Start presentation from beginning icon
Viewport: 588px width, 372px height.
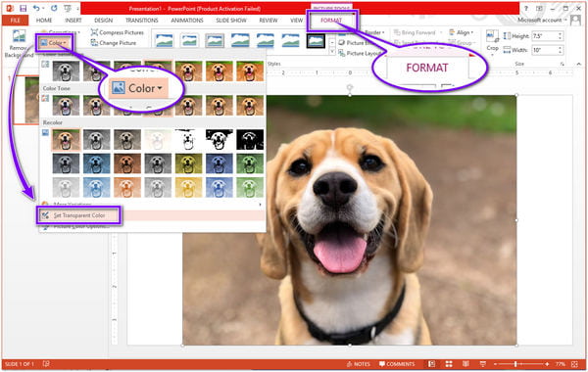pyautogui.click(x=68, y=8)
